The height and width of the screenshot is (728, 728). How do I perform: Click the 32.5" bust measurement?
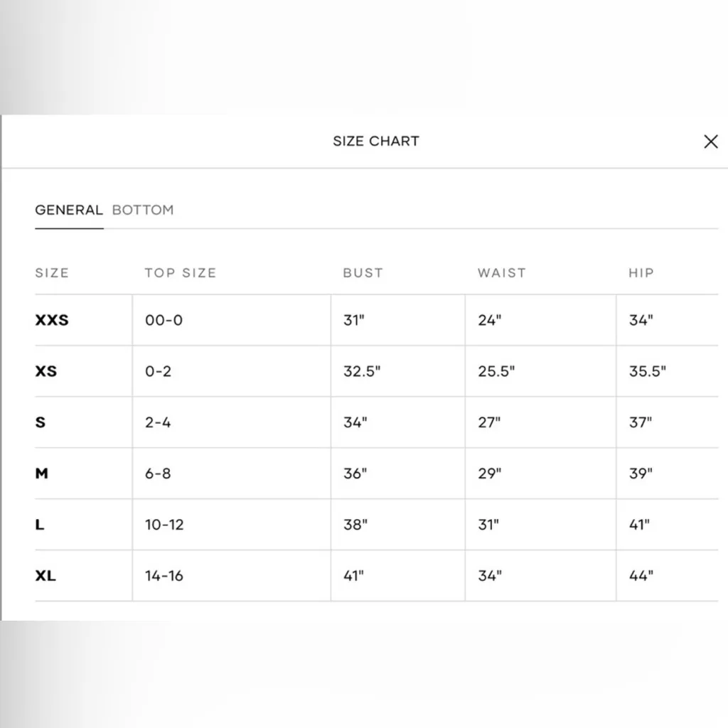pos(362,371)
